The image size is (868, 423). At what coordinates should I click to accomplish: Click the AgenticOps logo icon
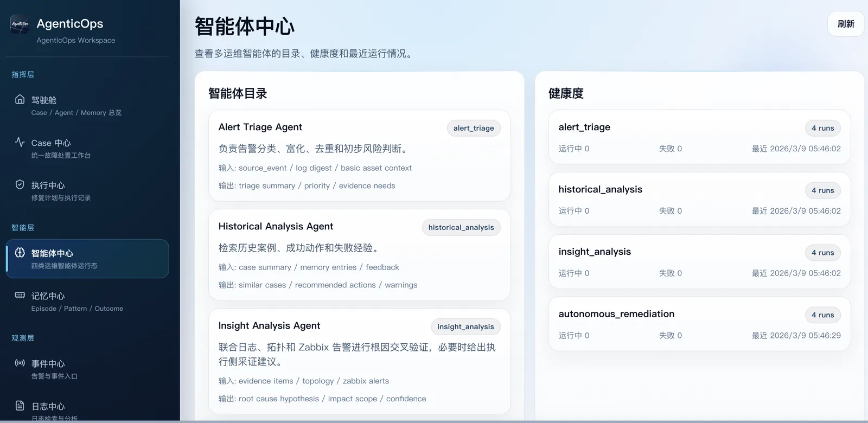click(x=20, y=24)
